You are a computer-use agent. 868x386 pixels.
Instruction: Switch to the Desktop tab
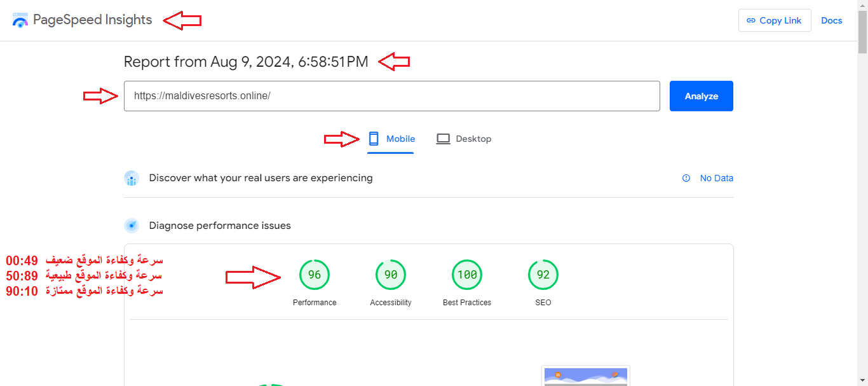click(x=464, y=139)
